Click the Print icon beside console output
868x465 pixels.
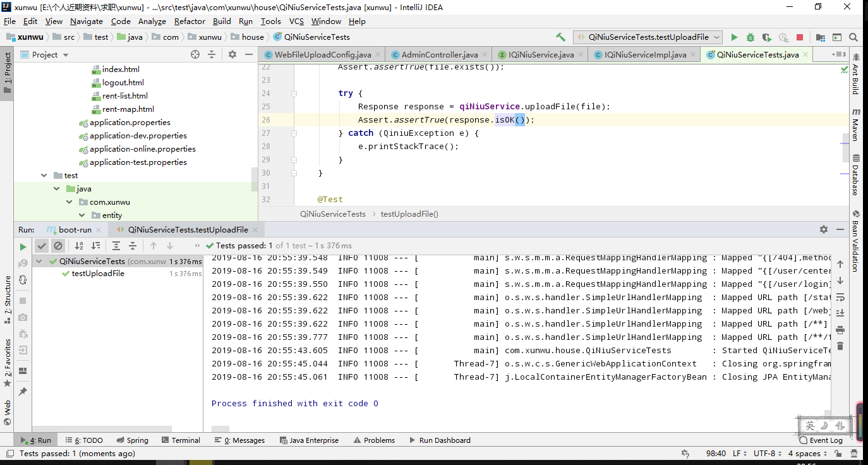pyautogui.click(x=840, y=330)
